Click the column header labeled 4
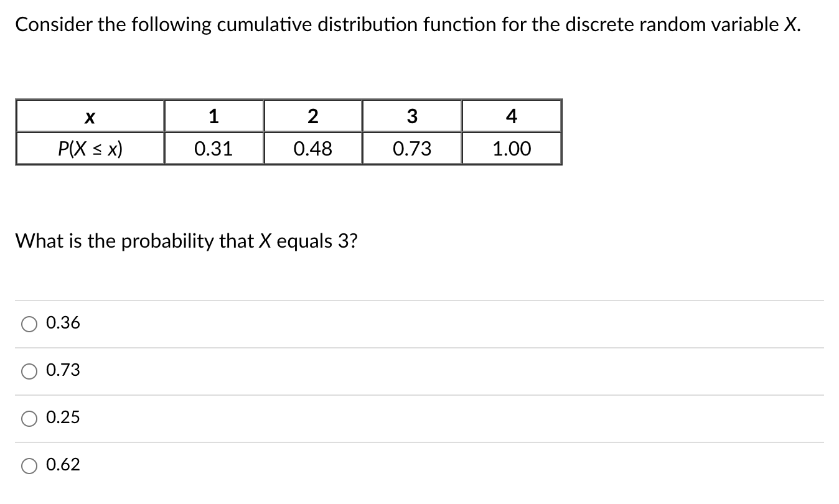Image resolution: width=839 pixels, height=504 pixels. click(x=511, y=116)
